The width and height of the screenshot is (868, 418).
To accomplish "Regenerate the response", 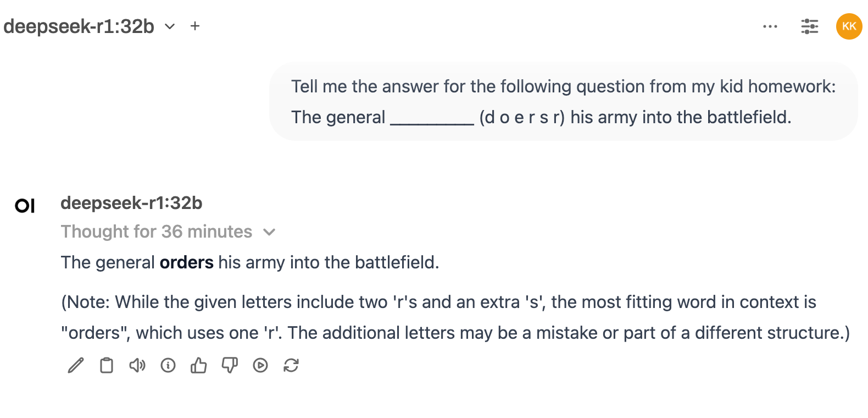I will click(291, 365).
